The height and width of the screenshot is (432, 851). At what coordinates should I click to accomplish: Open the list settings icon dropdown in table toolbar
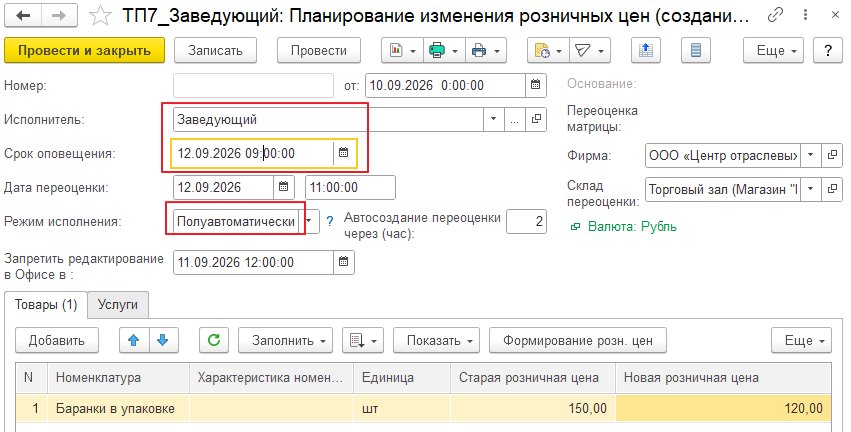pos(363,340)
